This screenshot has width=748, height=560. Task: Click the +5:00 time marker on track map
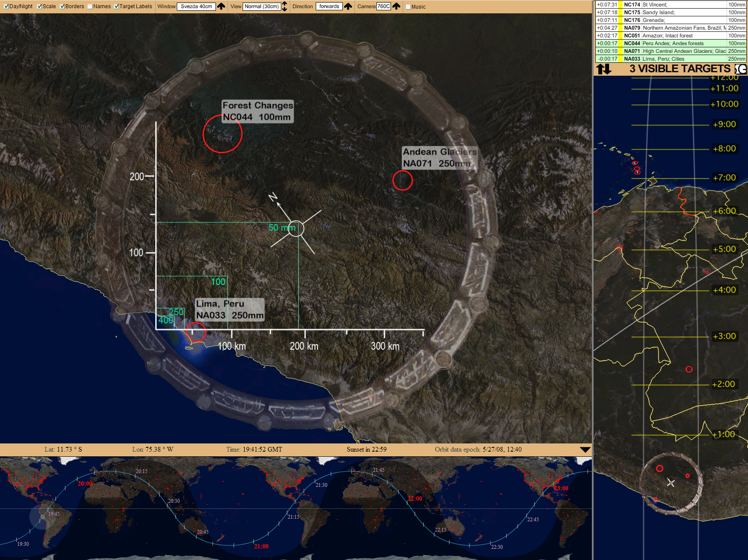click(724, 249)
